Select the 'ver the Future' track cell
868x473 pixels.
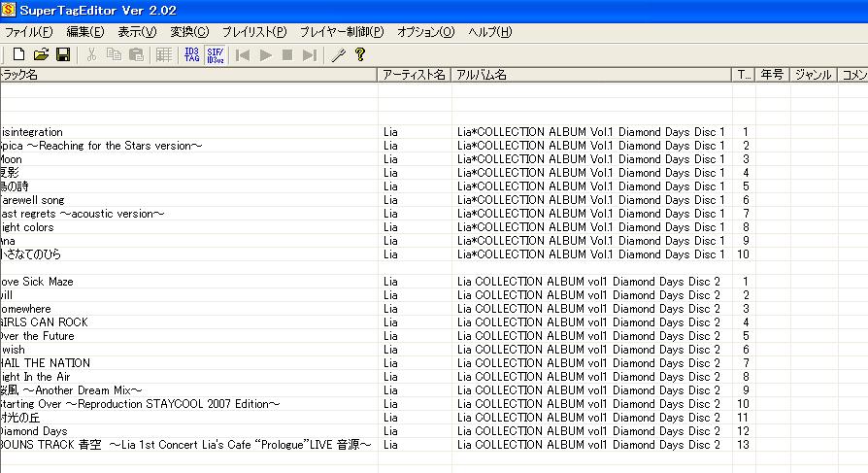coord(188,336)
